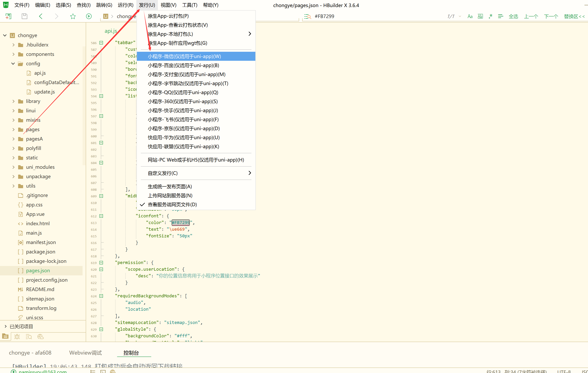Select 小程序-微信 publish menu entry
Viewport: 588px width, 373px height.
(x=184, y=56)
